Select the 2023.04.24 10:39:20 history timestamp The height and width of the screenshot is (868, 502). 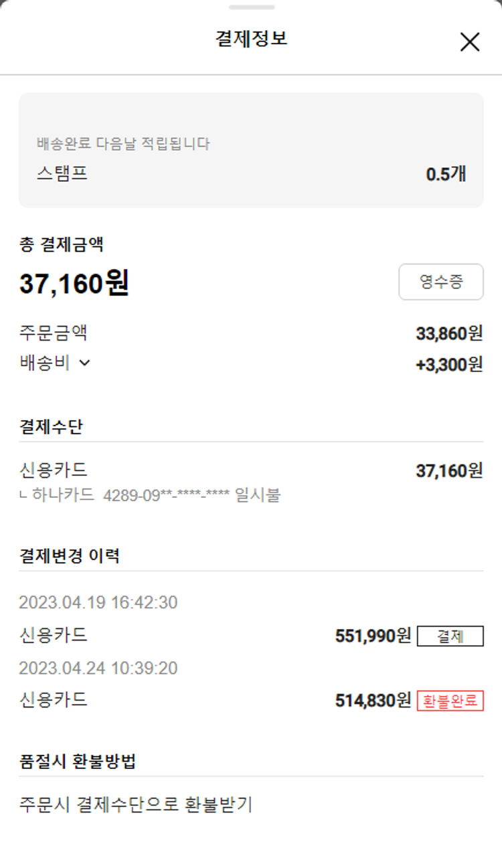click(98, 668)
